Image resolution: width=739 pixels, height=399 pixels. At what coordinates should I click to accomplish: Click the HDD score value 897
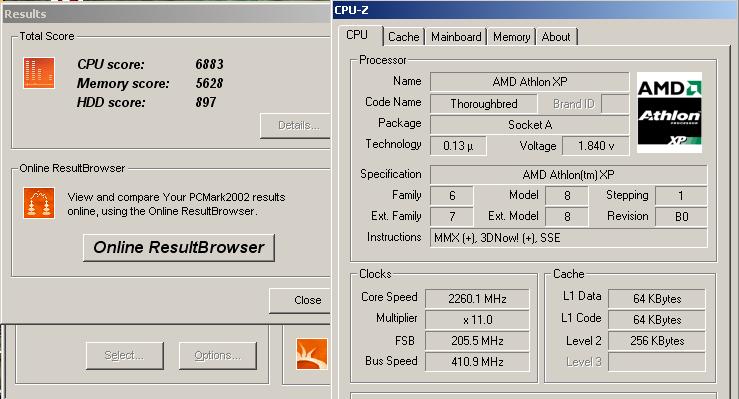click(x=206, y=102)
